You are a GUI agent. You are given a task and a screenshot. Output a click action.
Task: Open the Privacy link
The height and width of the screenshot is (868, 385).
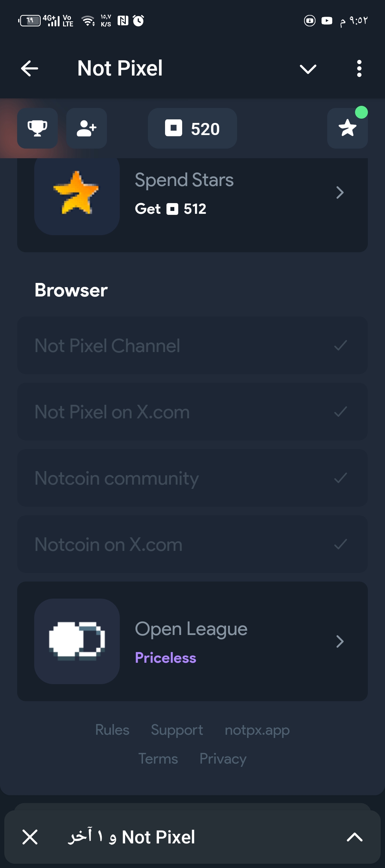point(223,759)
